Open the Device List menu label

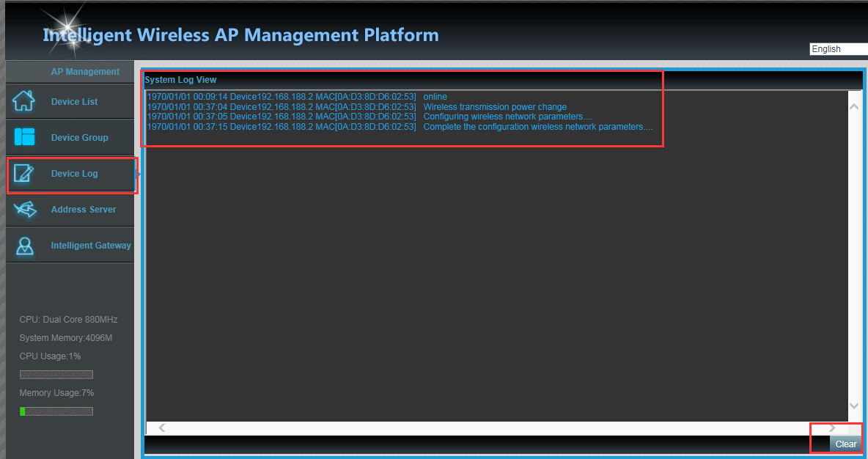[x=74, y=102]
